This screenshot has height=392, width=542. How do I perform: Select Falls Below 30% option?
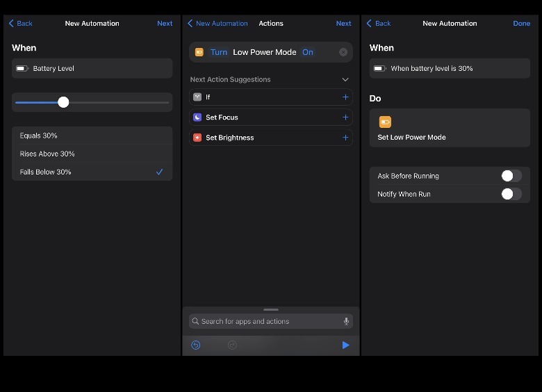tap(92, 172)
